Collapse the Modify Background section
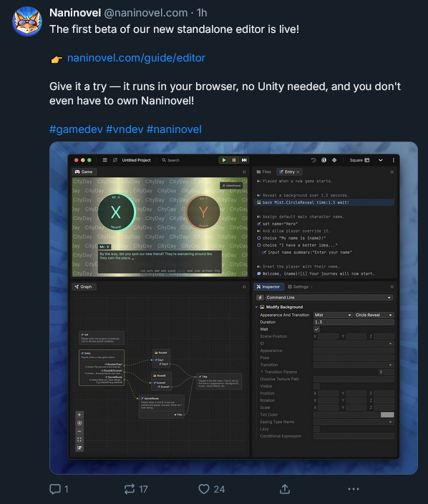This screenshot has height=504, width=428. point(256,307)
